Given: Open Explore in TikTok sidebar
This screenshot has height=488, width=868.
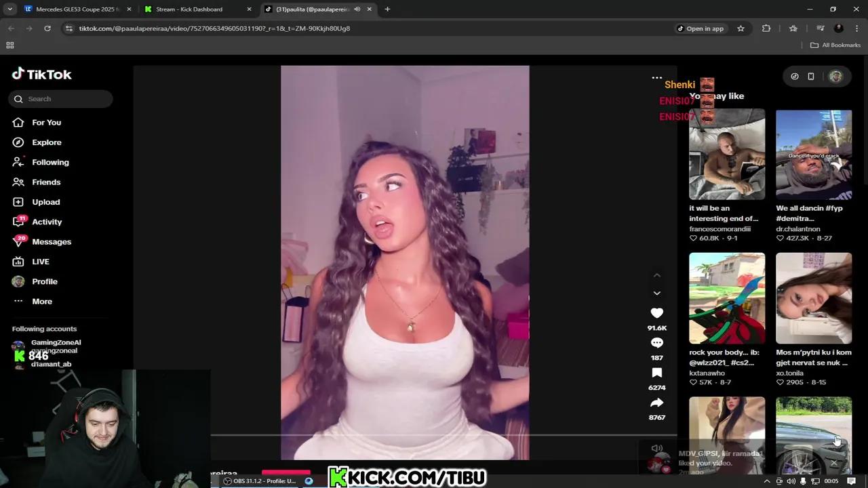Looking at the screenshot, I should click(x=46, y=142).
